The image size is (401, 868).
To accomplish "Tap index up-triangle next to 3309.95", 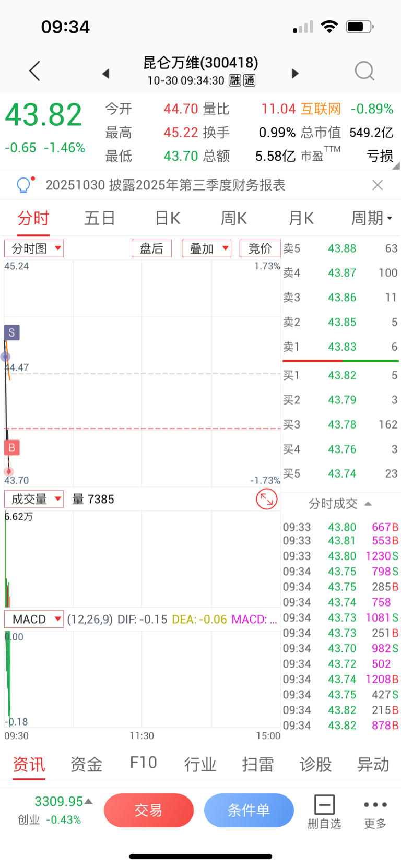I will click(x=89, y=801).
